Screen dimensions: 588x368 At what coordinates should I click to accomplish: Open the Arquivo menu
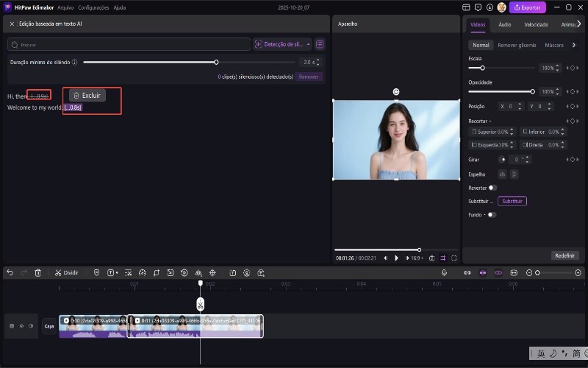[65, 7]
